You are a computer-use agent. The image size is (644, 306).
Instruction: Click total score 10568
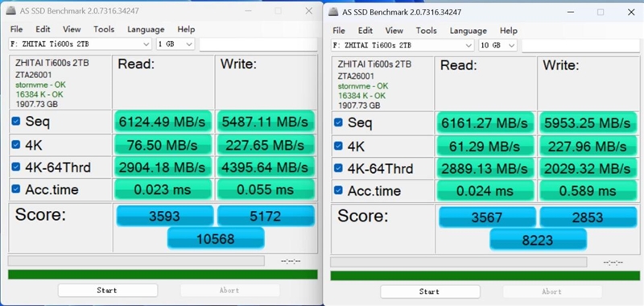click(x=216, y=238)
